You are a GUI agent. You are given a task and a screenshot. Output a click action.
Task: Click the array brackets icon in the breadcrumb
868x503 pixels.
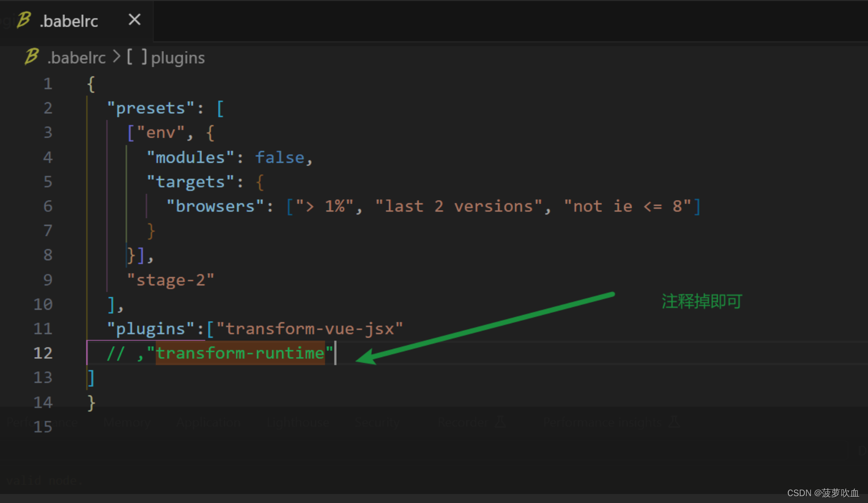pos(137,57)
